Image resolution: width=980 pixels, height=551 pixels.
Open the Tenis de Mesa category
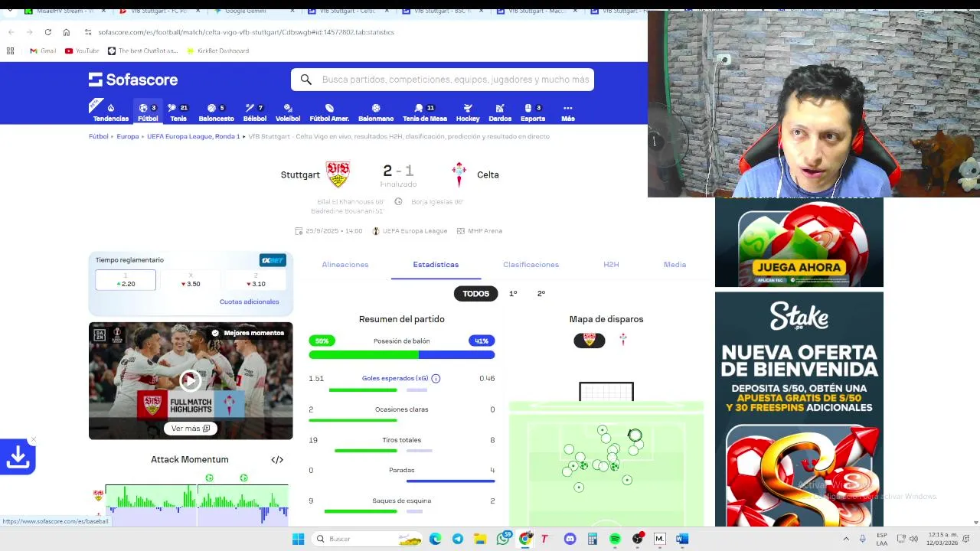click(425, 112)
